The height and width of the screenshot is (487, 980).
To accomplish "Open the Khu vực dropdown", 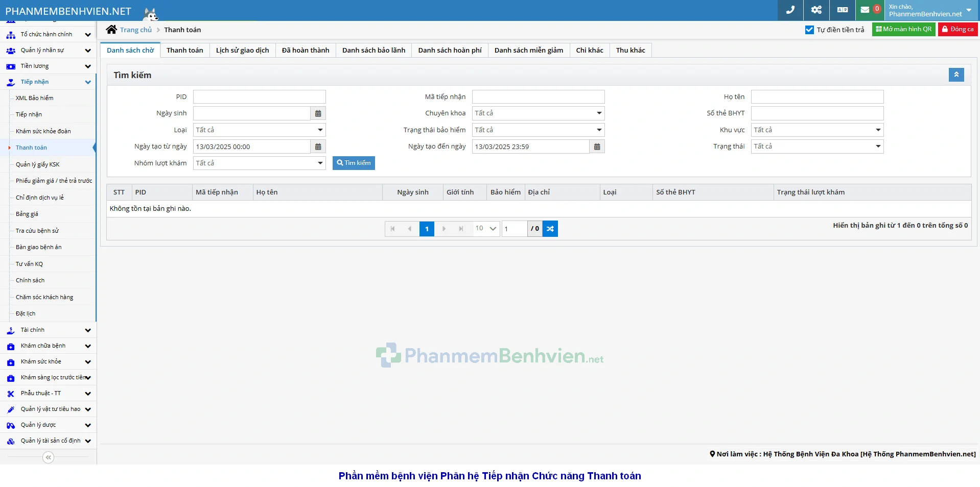I will click(817, 130).
